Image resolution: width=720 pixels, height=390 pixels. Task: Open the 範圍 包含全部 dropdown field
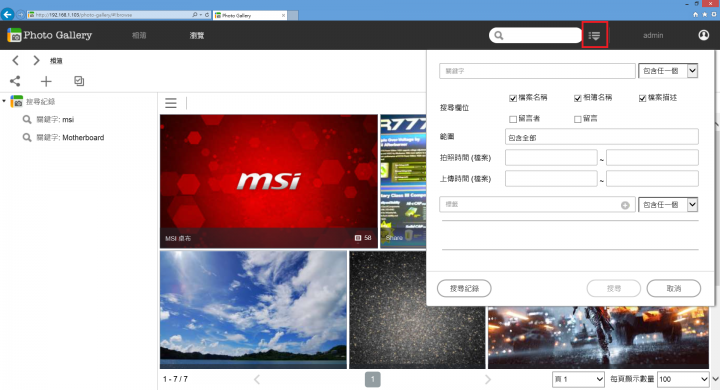602,137
